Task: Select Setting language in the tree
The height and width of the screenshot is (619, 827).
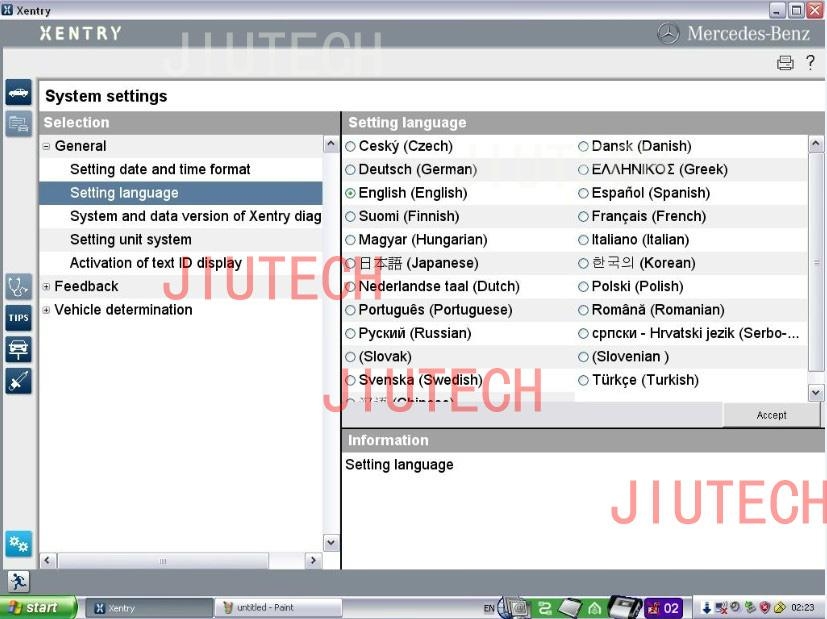Action: (x=181, y=193)
